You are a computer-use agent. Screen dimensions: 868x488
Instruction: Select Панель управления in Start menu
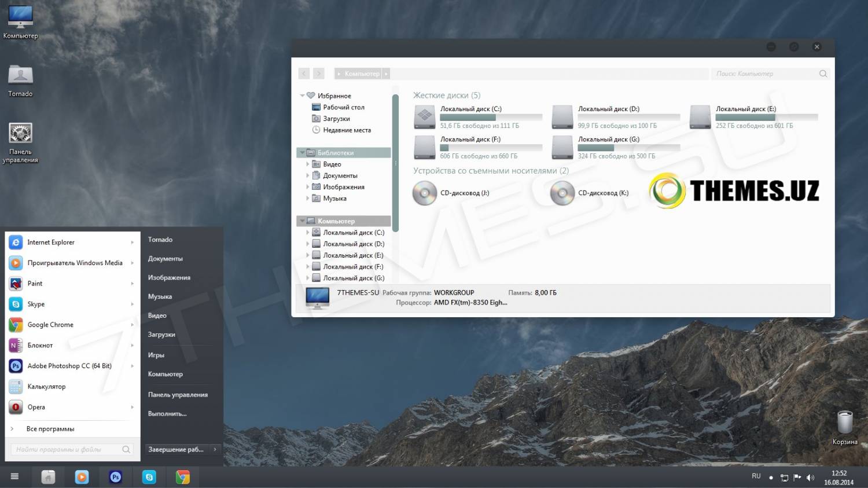coord(178,395)
